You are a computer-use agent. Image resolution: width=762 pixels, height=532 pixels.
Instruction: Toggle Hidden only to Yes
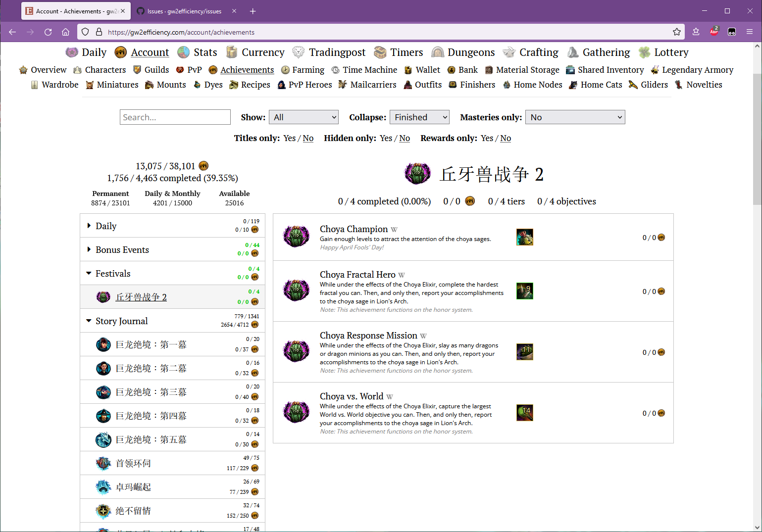[x=386, y=138]
